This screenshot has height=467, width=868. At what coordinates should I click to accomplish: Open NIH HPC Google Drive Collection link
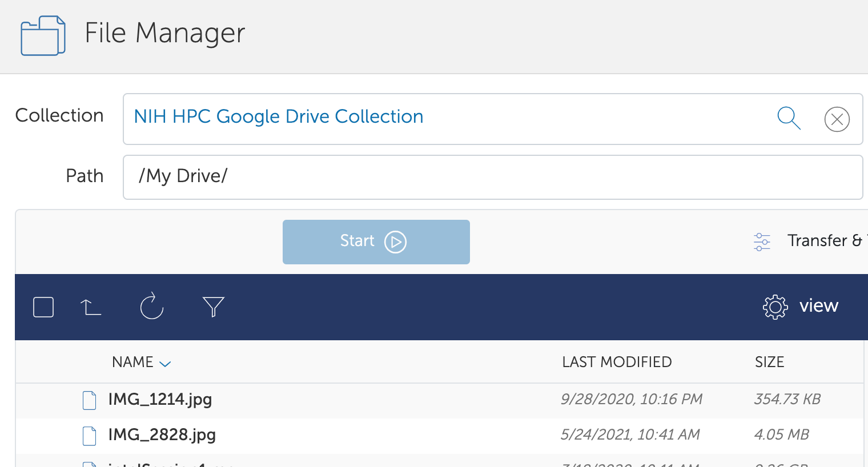[279, 116]
